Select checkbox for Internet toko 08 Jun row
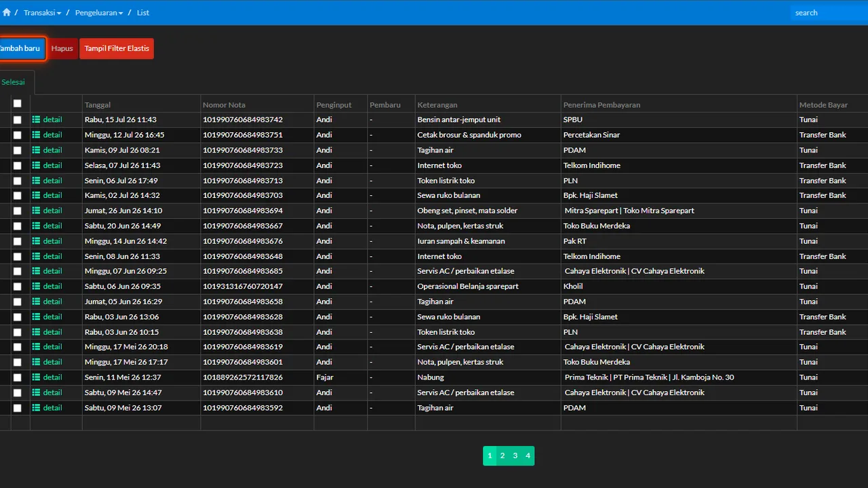The image size is (868, 488). [x=18, y=257]
